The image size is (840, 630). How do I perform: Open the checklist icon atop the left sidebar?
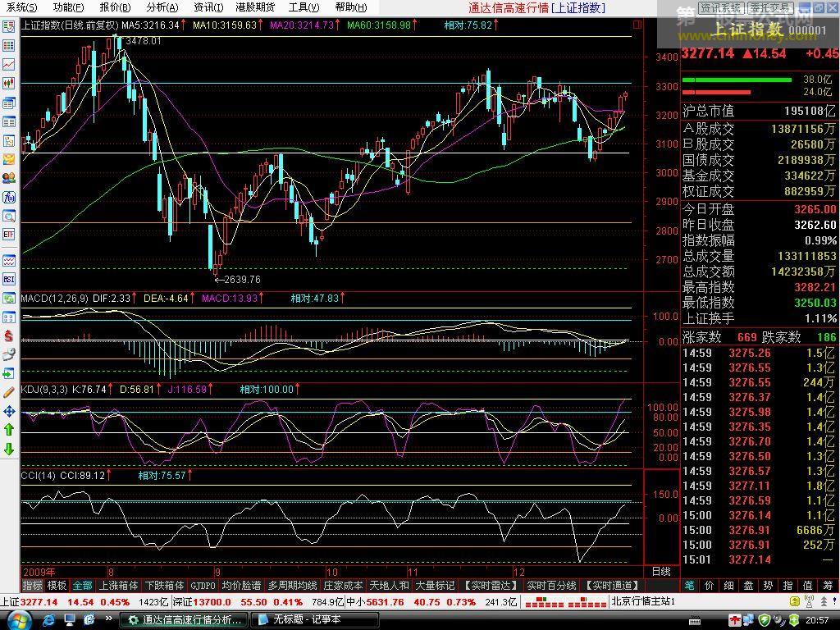click(8, 26)
